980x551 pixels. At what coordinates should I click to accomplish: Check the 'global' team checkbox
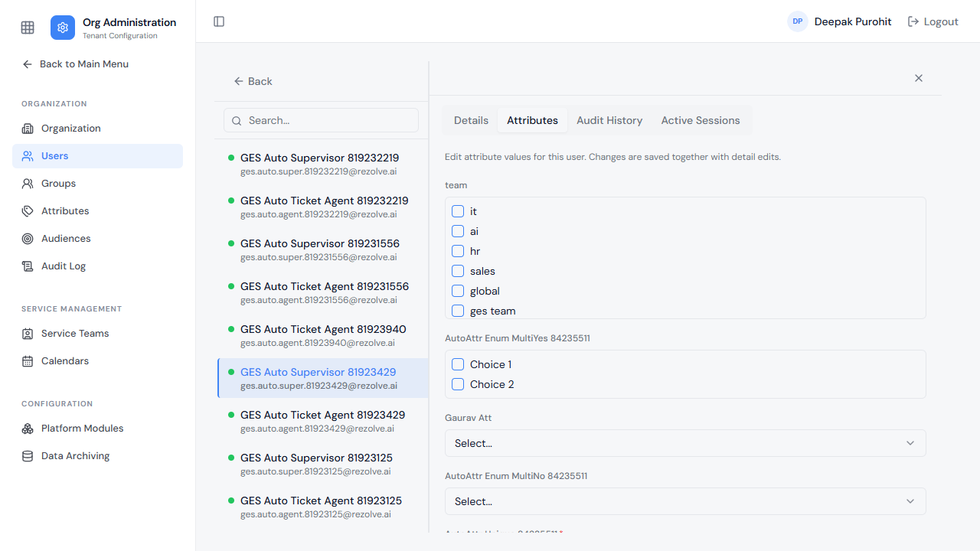tap(458, 291)
